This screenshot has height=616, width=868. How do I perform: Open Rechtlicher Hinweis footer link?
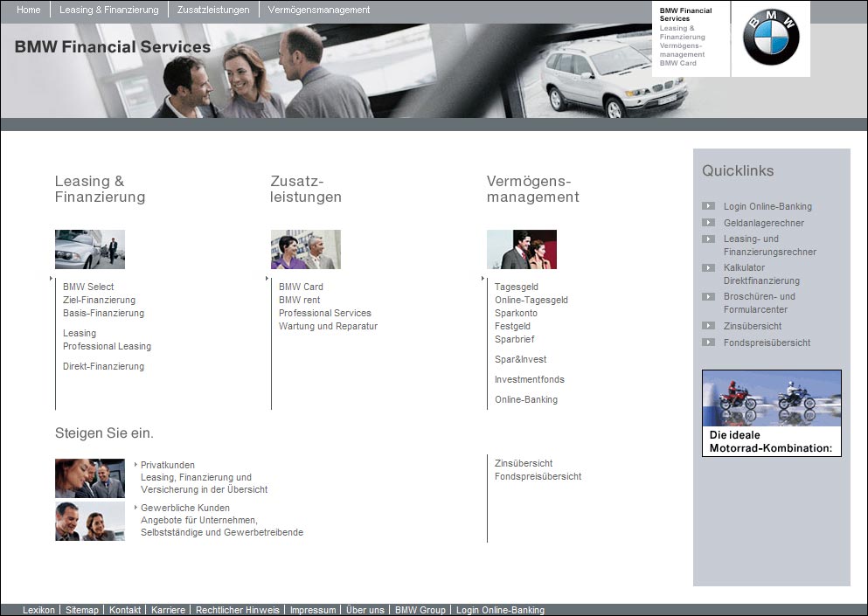point(238,610)
